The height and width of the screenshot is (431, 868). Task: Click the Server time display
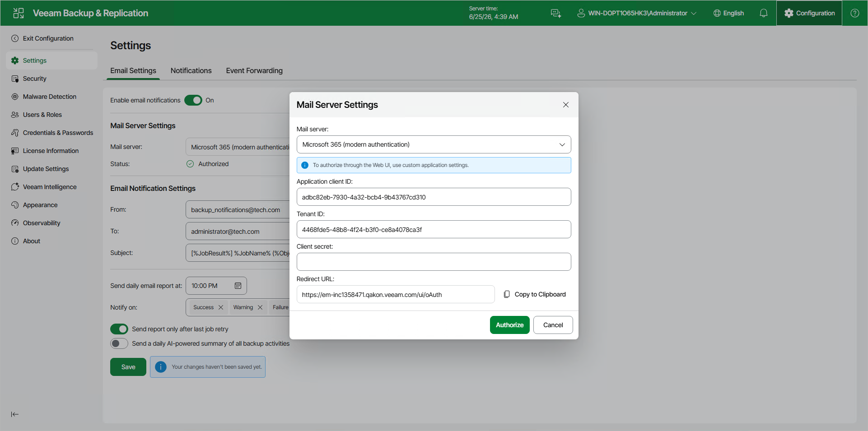[x=493, y=13]
